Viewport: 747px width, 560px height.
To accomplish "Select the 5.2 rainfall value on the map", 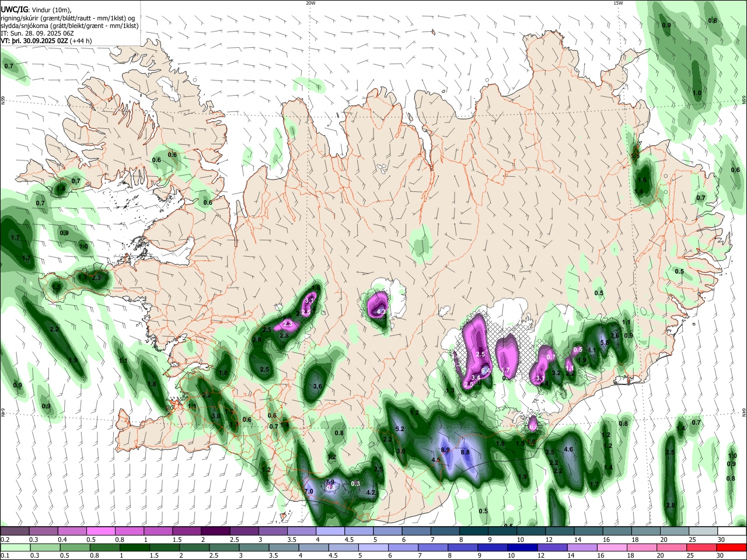I will click(x=400, y=429).
